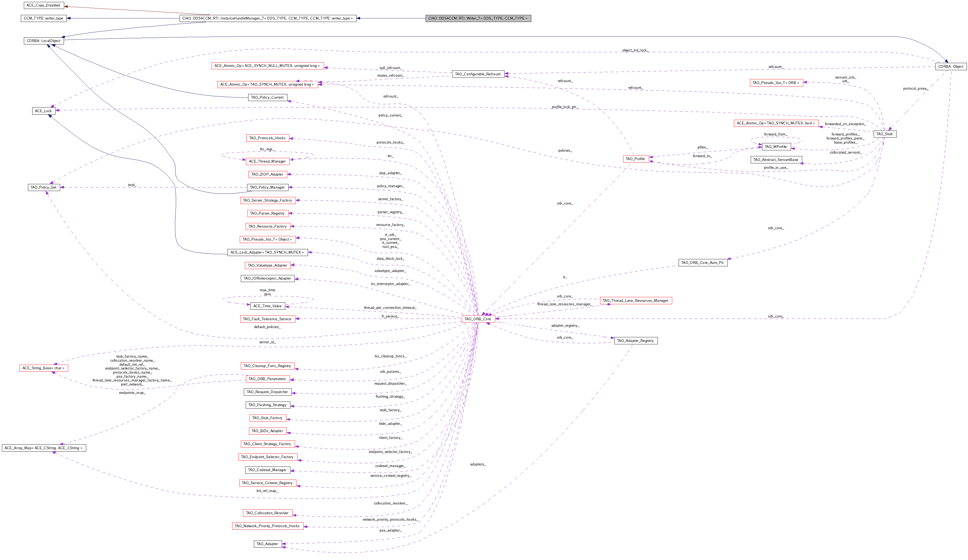This screenshot has height=560, width=968.
Task: Open ACE_Lock_Adapter< TAO_SYNCH_MUTEX > node
Action: tap(267, 253)
